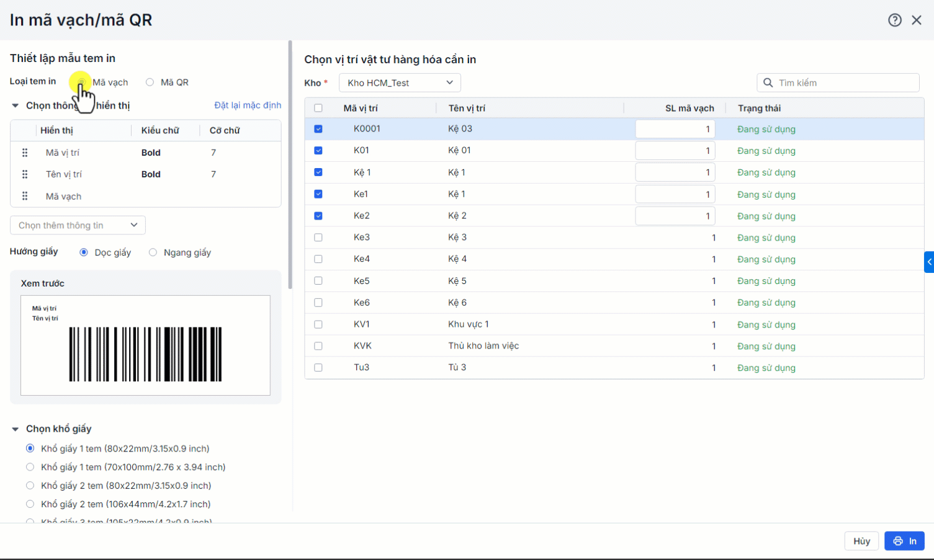934x560 pixels.
Task: Select paper size 2 tem 106x44mm
Action: tap(30, 504)
